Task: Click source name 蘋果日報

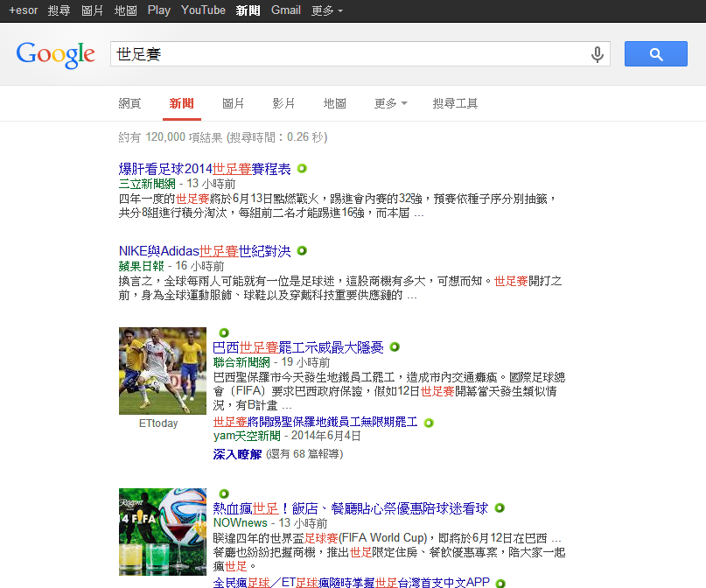Action: click(142, 266)
